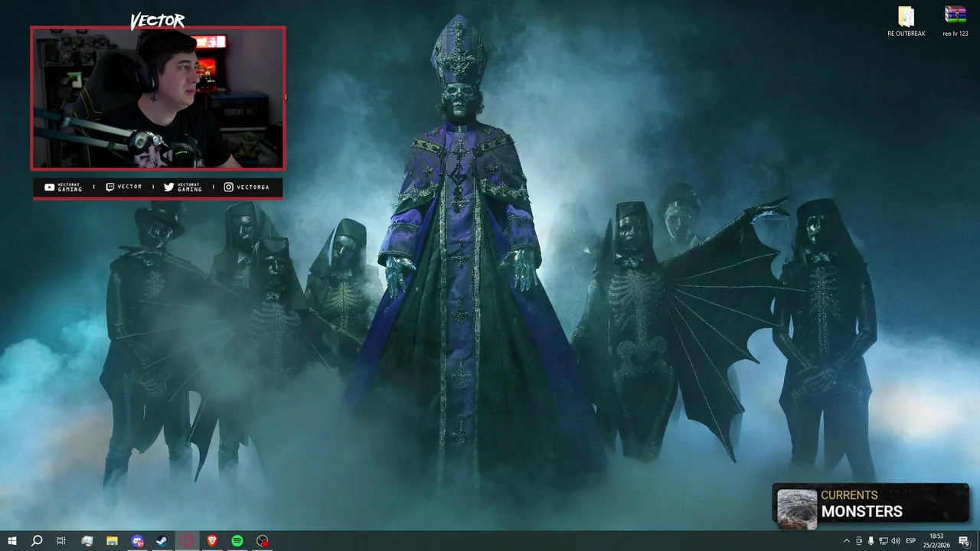Open the Windows Start menu
The image size is (980, 551).
11,541
